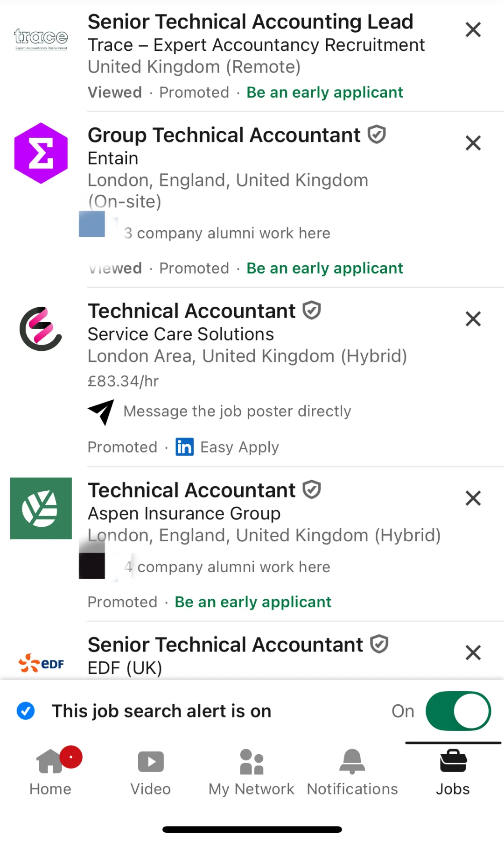
Task: Turn off the job search alert switch
Action: pos(458,711)
